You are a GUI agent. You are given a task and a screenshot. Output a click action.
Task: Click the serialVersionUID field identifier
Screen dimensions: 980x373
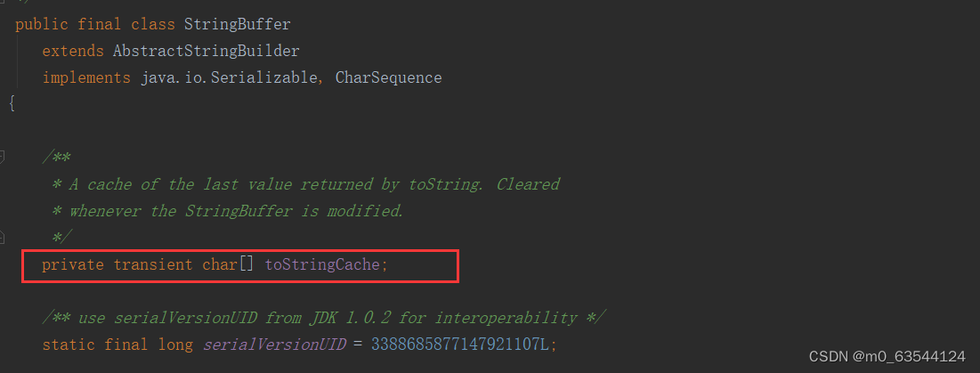(x=274, y=345)
